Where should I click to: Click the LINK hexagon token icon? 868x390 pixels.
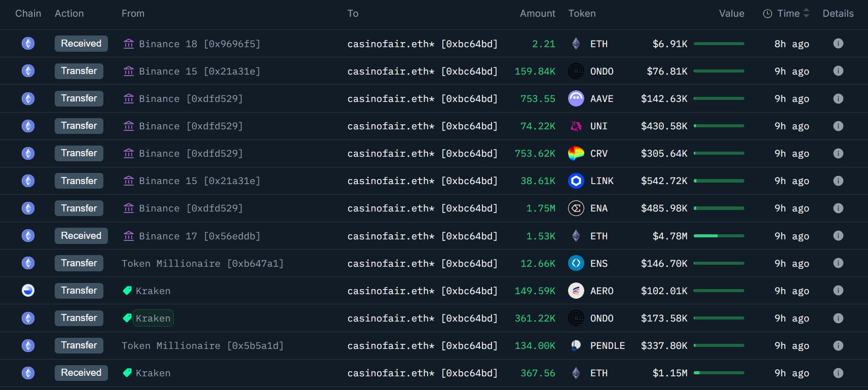click(x=576, y=181)
